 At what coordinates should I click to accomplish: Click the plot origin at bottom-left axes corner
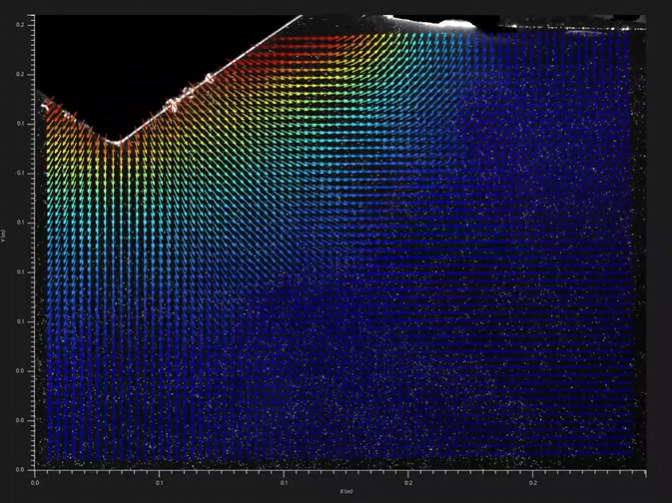(x=36, y=469)
